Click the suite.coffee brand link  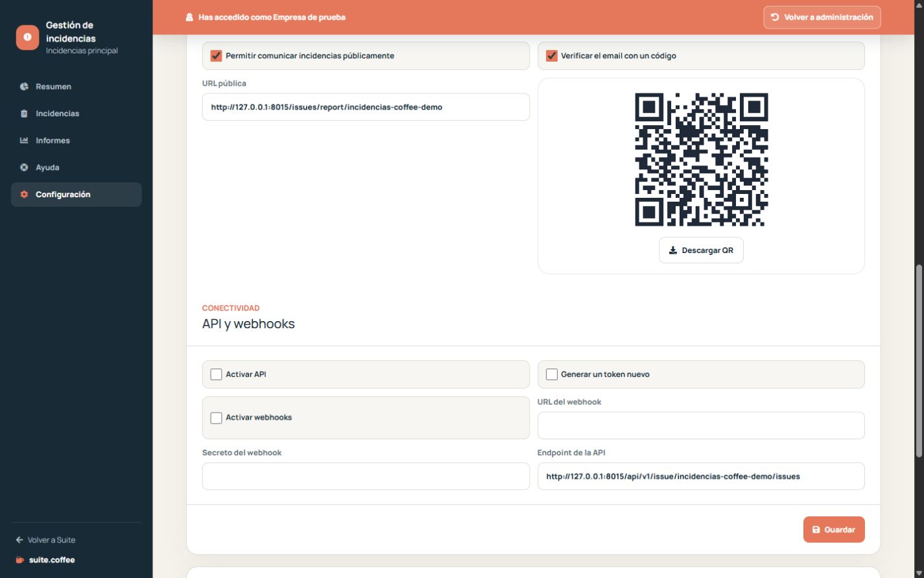[45, 560]
